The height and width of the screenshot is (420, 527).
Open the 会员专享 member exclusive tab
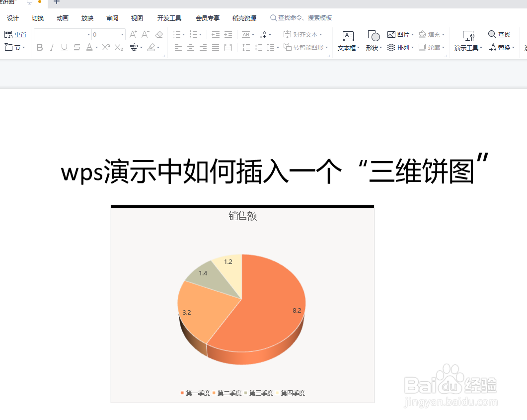(x=208, y=18)
